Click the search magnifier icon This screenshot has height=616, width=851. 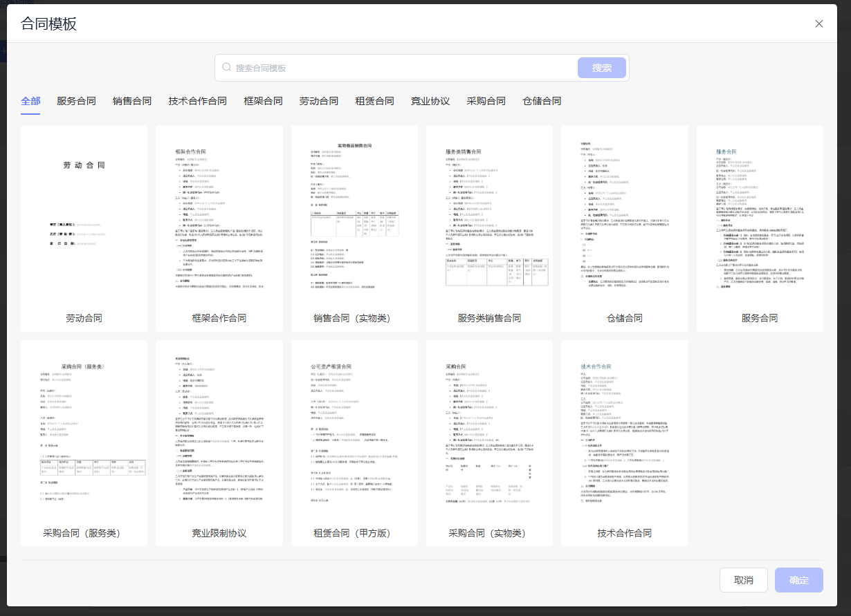pyautogui.click(x=226, y=68)
